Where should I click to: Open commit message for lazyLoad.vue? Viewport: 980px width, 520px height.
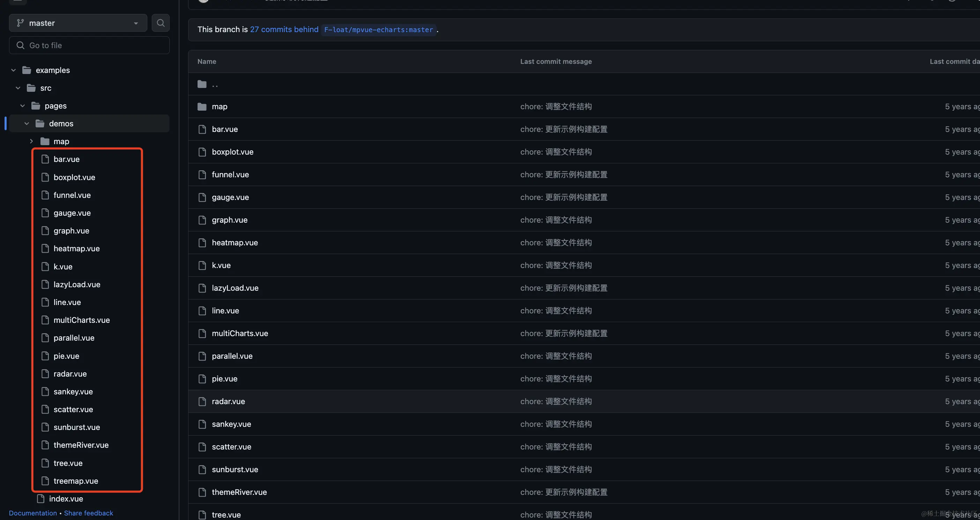(x=563, y=288)
